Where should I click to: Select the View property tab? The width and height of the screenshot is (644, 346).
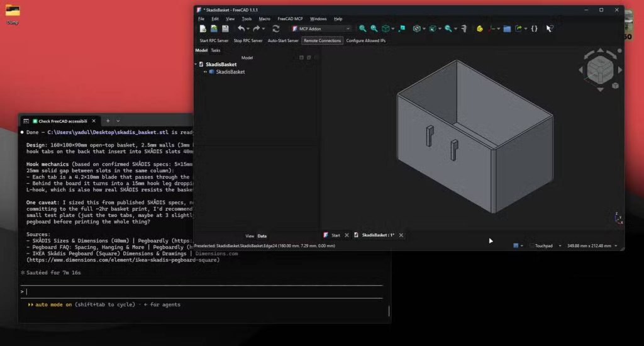pos(250,237)
